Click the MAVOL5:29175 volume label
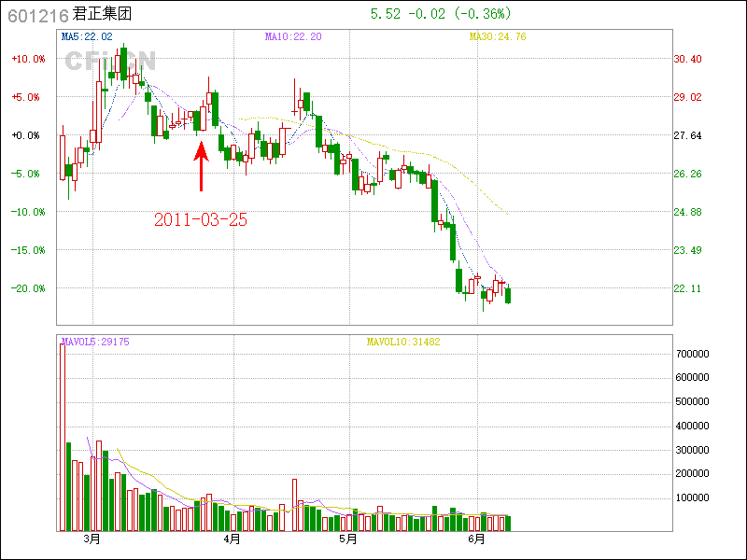The height and width of the screenshot is (560, 747). coord(95,342)
